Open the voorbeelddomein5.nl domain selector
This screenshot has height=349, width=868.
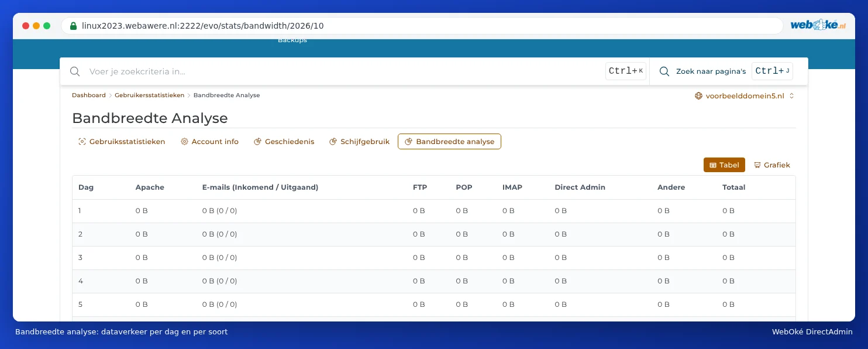[745, 95]
